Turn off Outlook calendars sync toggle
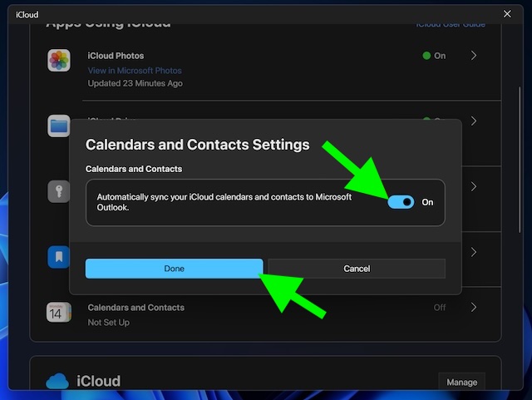Viewport: 532px width, 400px height. coord(401,202)
